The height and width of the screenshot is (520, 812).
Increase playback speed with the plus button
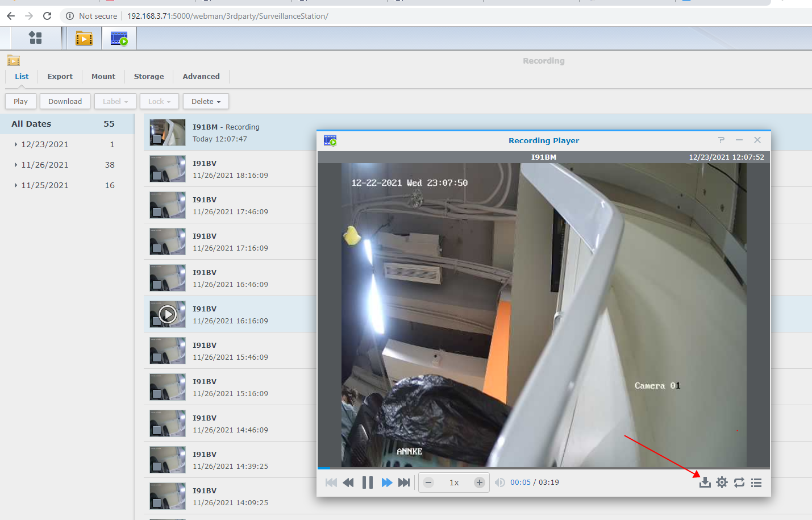coord(480,482)
